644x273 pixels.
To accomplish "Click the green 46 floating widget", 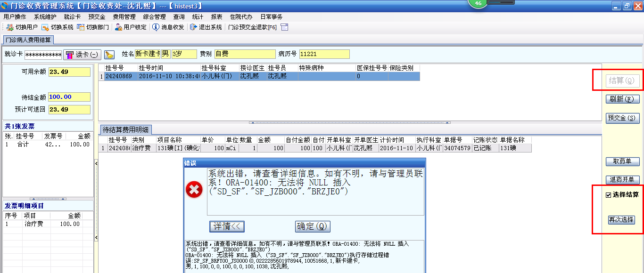I will pos(478,3).
